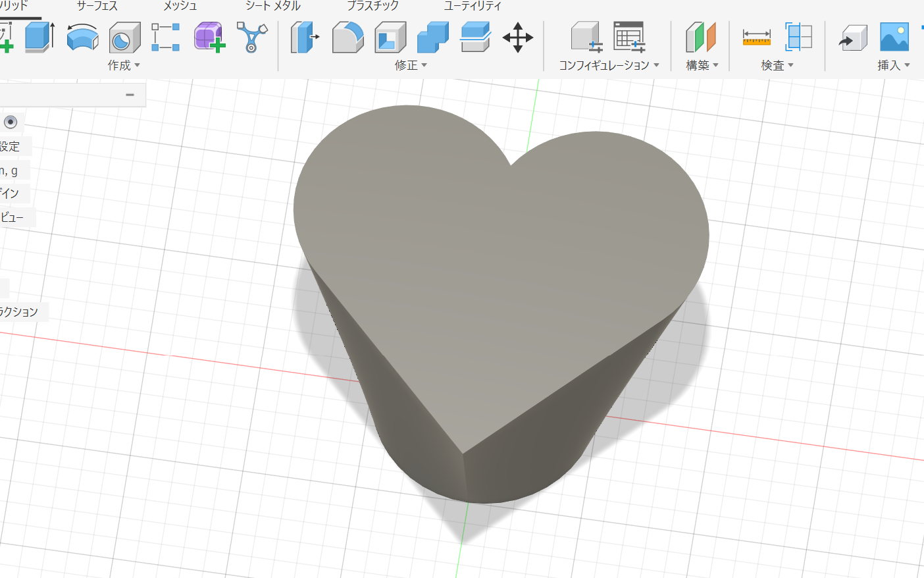Select the Extrude tool icon
This screenshot has height=578, width=924.
[x=39, y=37]
